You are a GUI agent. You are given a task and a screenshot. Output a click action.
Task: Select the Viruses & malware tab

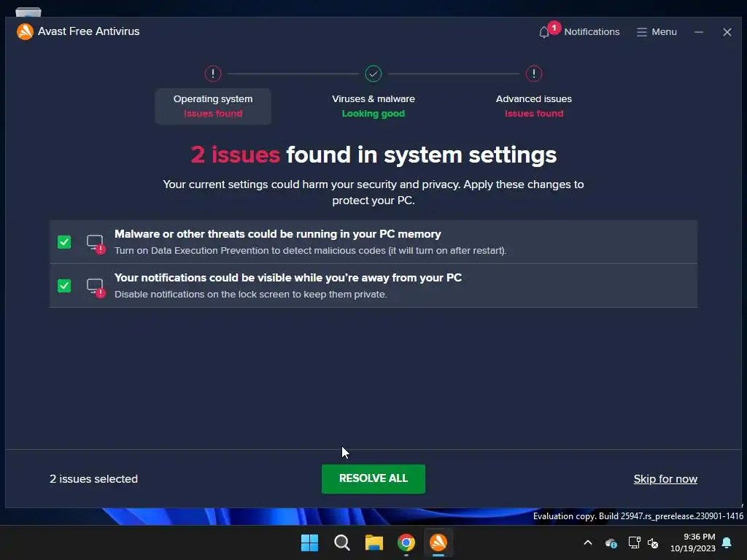pyautogui.click(x=373, y=106)
